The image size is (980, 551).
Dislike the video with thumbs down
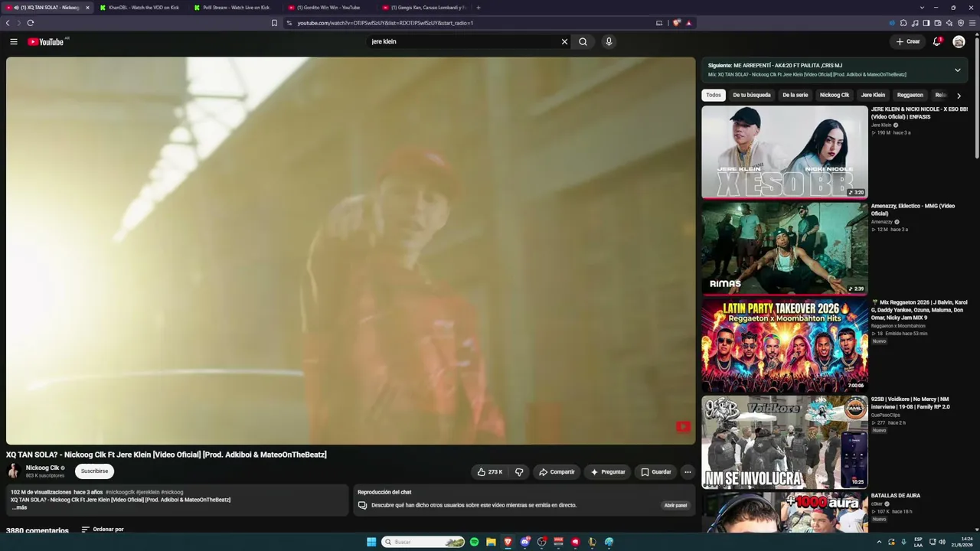(x=519, y=472)
